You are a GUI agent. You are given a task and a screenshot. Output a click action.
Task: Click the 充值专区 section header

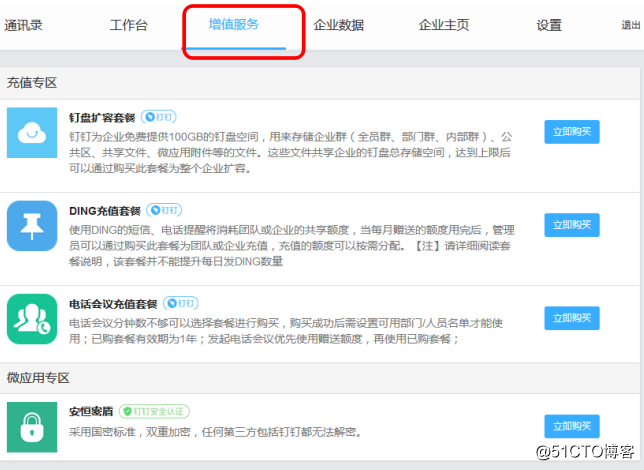[32, 83]
